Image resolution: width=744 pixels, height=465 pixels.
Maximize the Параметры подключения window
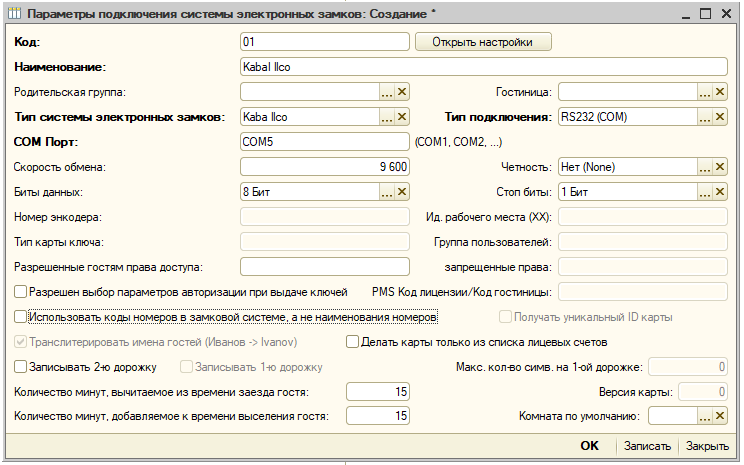(x=706, y=14)
